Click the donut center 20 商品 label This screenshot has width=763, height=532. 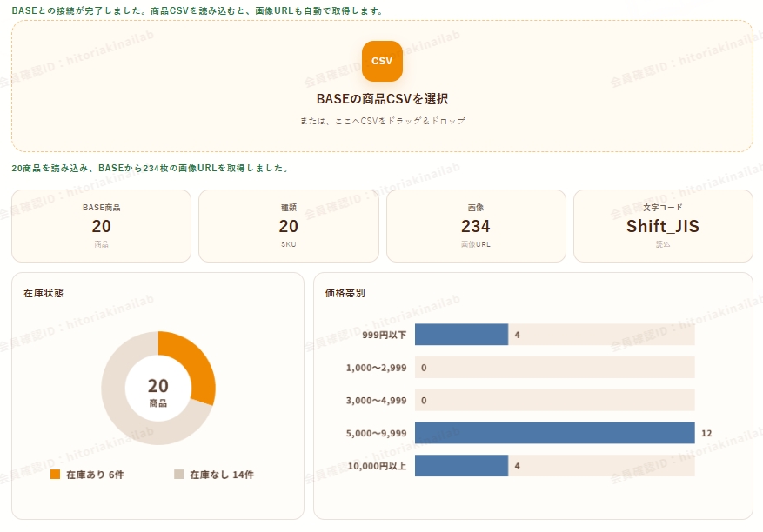pyautogui.click(x=158, y=392)
